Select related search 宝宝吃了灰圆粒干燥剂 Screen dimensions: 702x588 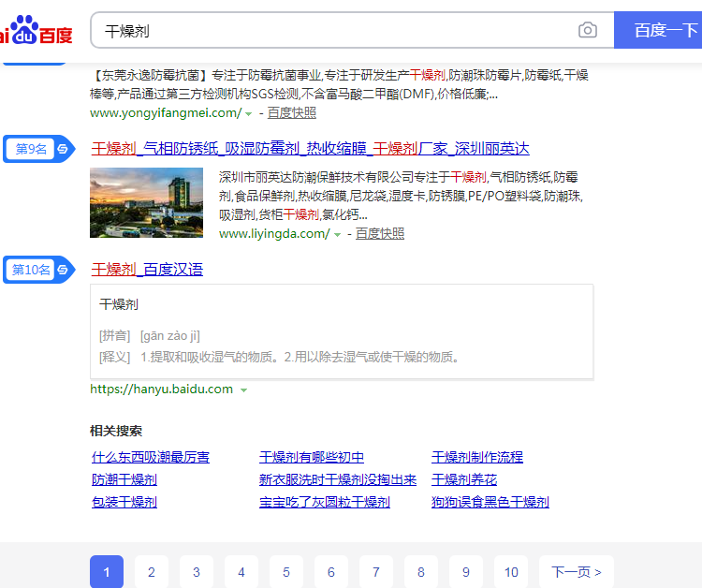(324, 502)
